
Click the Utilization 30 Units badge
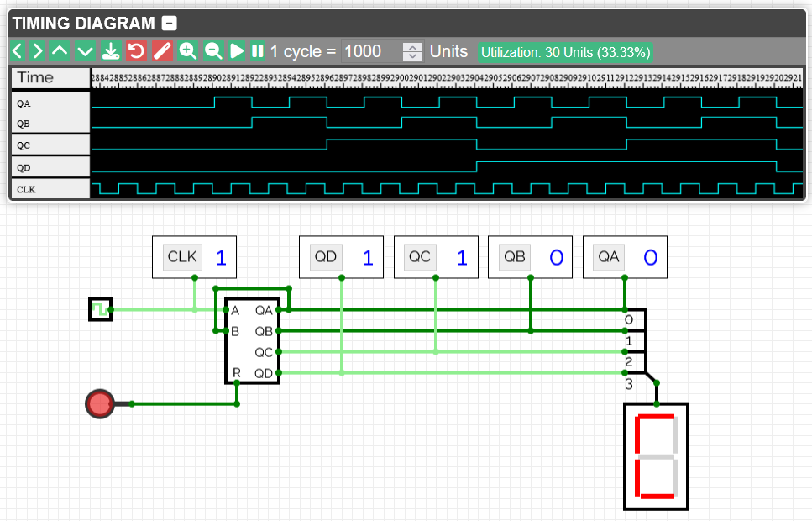[565, 52]
